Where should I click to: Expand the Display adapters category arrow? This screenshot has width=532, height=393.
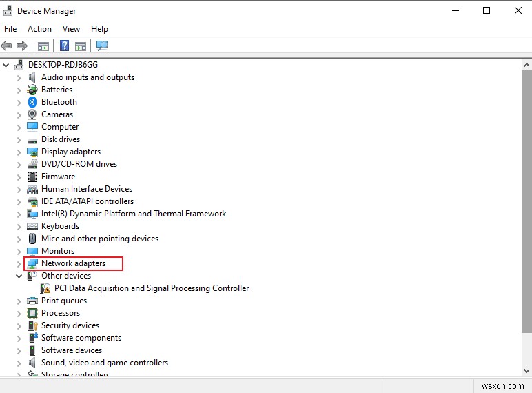[x=19, y=152]
